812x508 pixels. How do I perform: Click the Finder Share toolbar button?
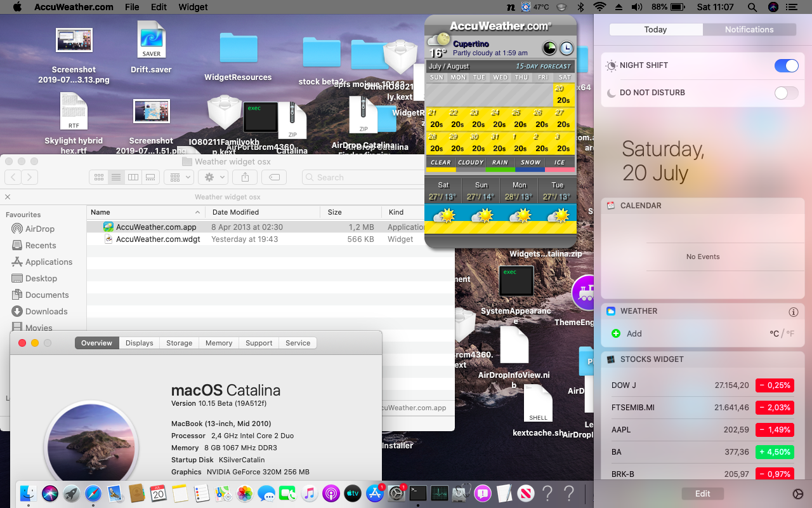click(245, 177)
